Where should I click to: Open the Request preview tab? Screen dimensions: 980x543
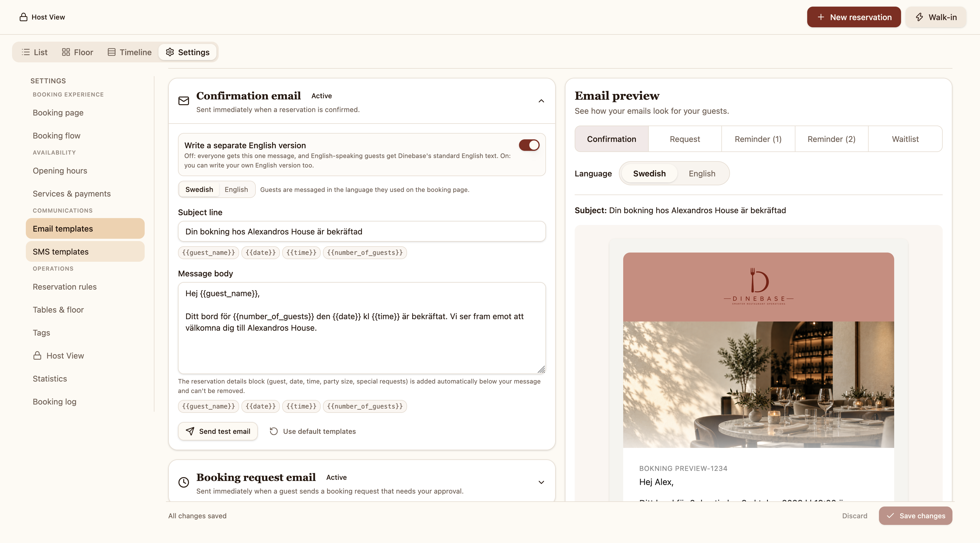(684, 139)
